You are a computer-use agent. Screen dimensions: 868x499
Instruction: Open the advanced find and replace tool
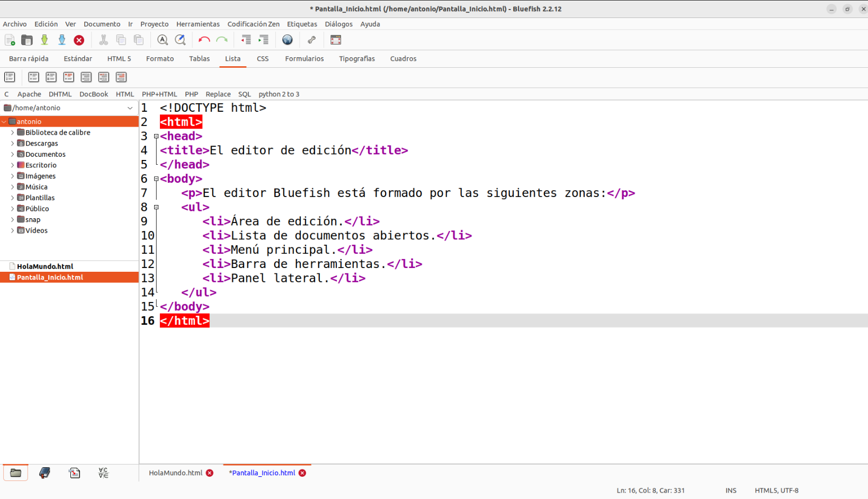pos(180,40)
